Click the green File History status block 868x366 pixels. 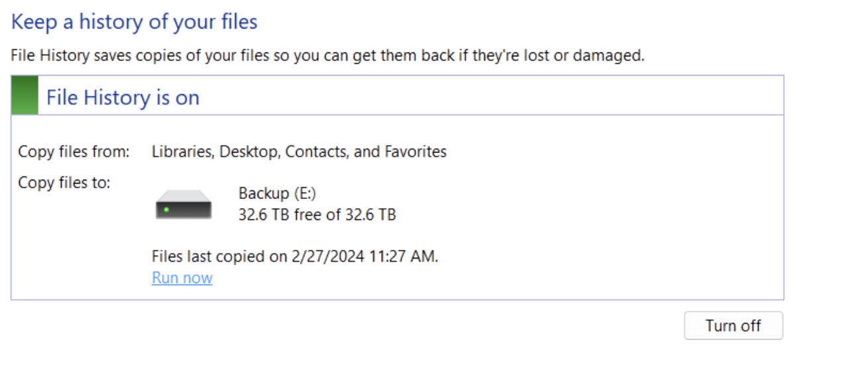coord(25,95)
